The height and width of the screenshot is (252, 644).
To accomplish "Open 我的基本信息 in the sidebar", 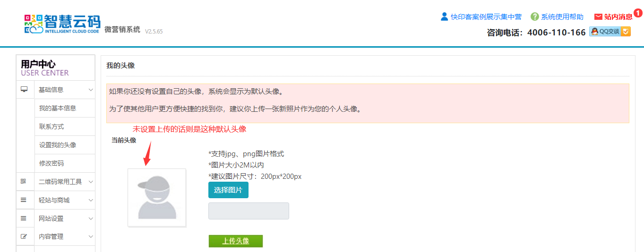I will tap(58, 108).
